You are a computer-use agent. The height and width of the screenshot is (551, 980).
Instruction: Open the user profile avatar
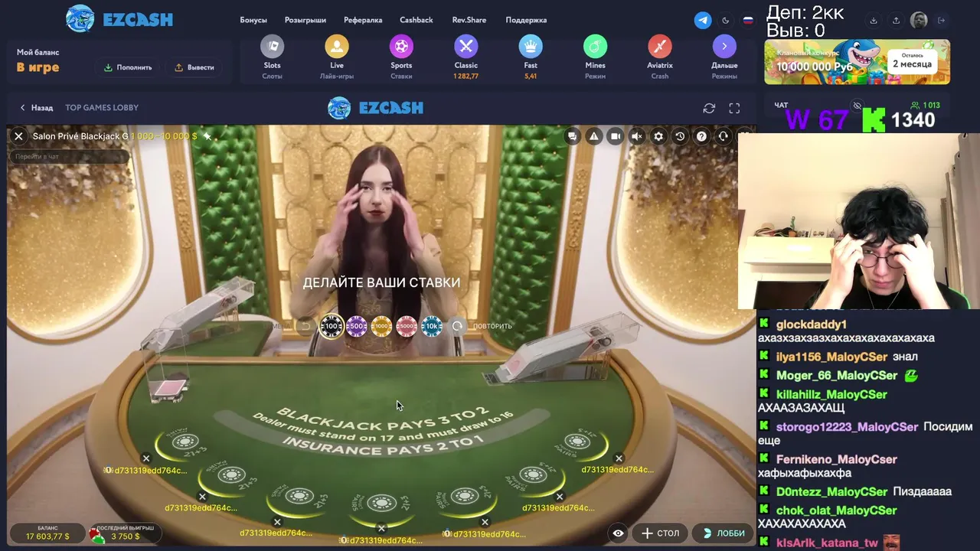tap(919, 21)
